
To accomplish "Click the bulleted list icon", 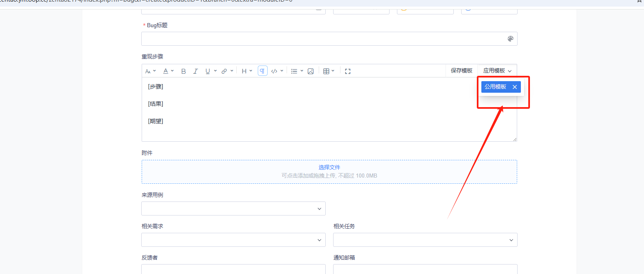I will 294,71.
